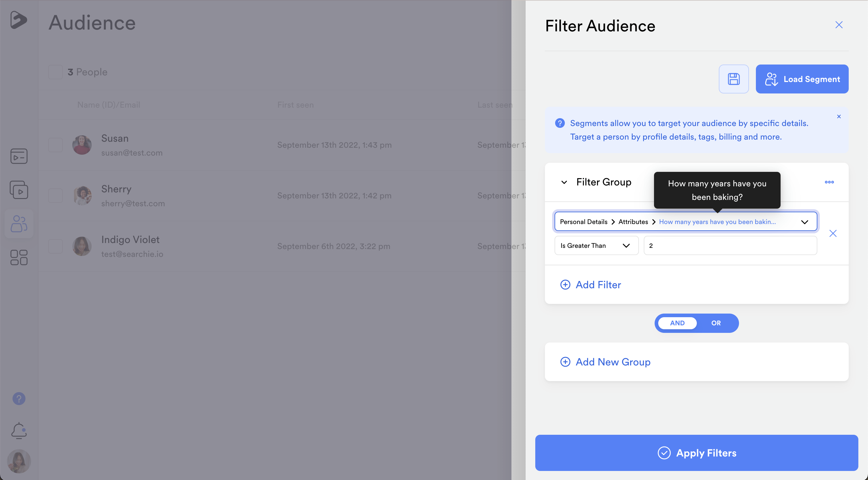Click the notifications bell icon
Image resolution: width=868 pixels, height=480 pixels.
tap(19, 431)
